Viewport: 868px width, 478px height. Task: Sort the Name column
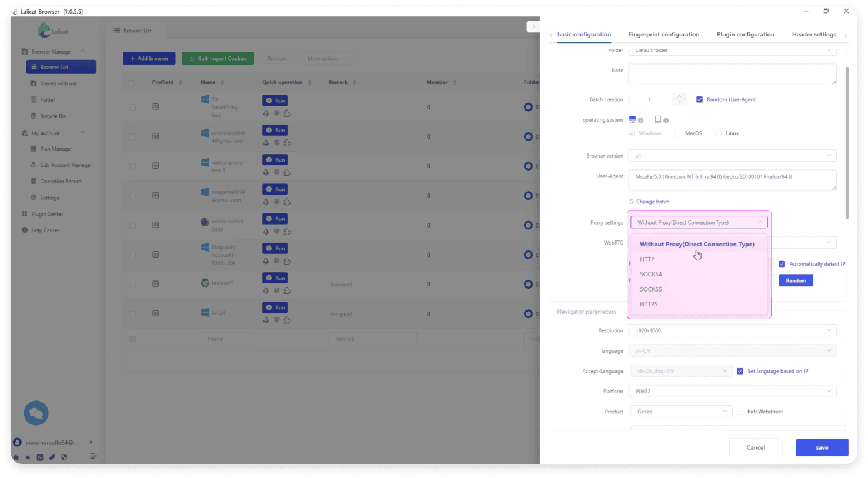(x=222, y=82)
